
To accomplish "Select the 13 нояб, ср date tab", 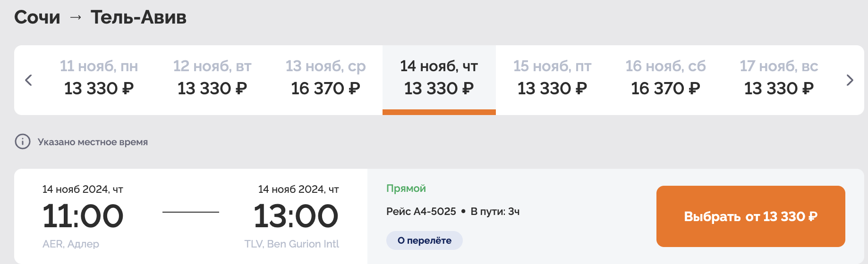I will (326, 78).
